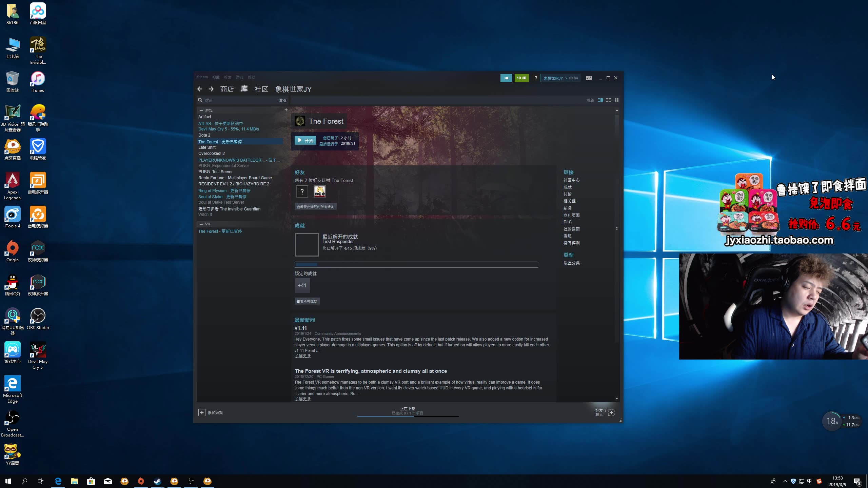Open the Steam menu
The image size is (868, 488).
pos(202,77)
